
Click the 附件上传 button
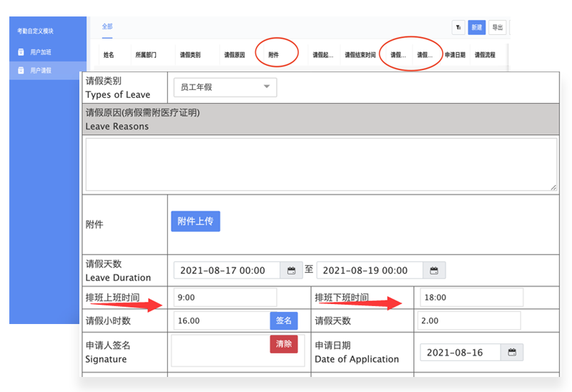point(195,221)
